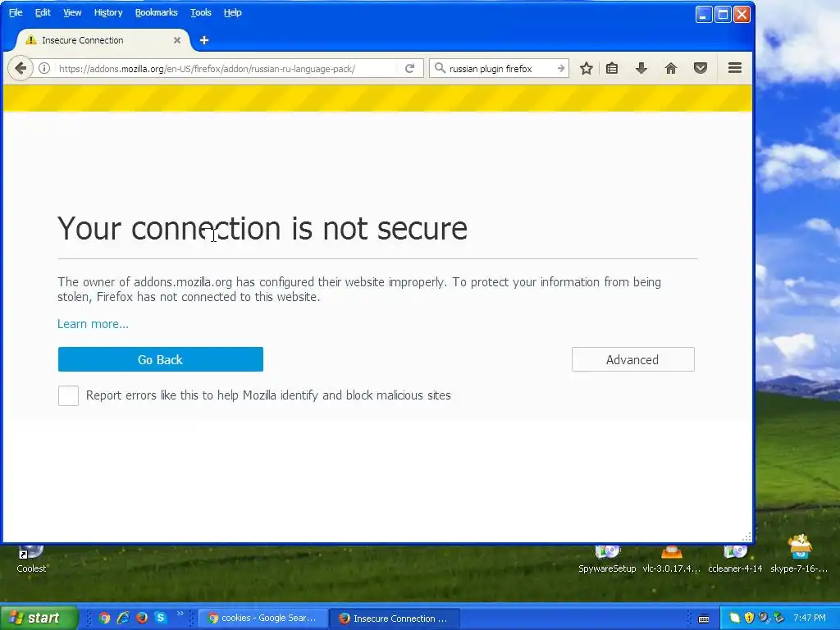The height and width of the screenshot is (630, 840).
Task: Click the Go Back button
Action: click(161, 359)
